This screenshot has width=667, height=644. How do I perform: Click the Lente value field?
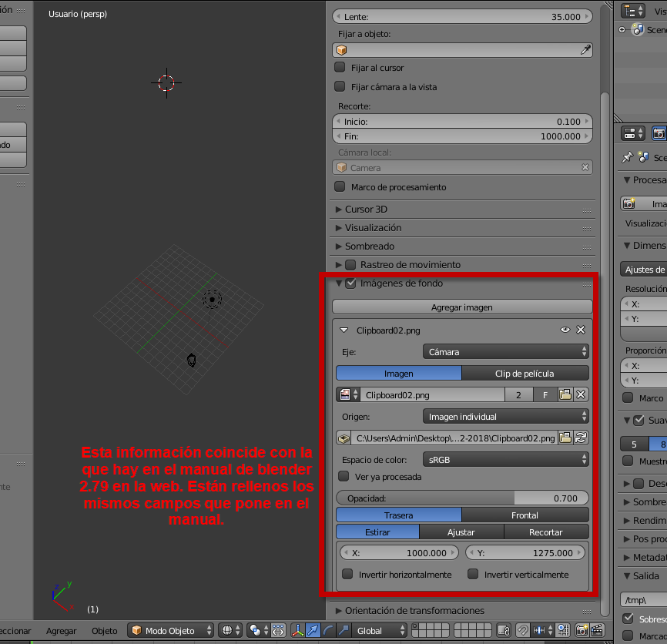click(x=462, y=17)
